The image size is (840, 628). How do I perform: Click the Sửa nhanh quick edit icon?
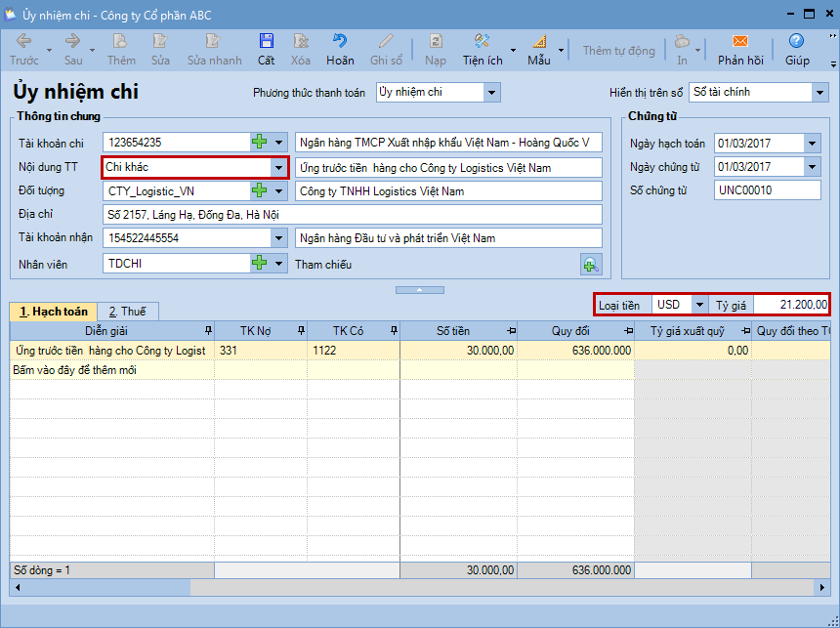coord(214,49)
